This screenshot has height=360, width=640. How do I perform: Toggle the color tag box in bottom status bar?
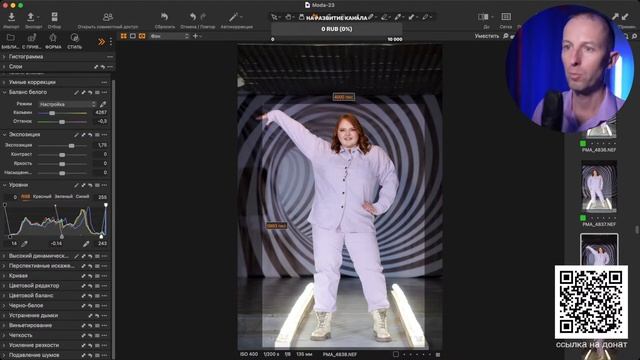click(x=395, y=354)
